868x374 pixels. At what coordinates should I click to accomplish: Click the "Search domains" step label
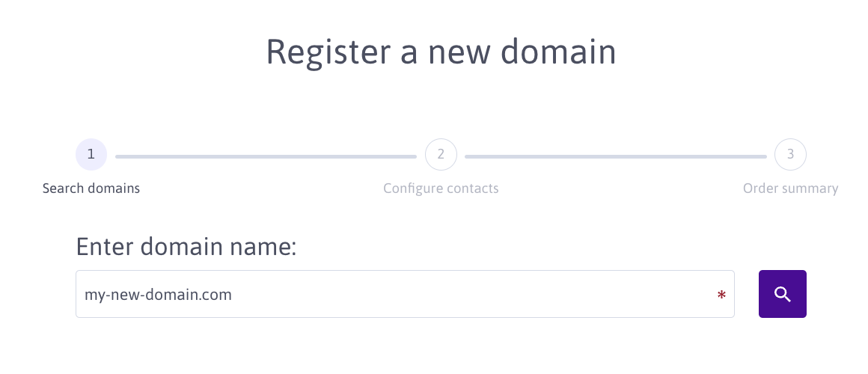[x=91, y=188]
